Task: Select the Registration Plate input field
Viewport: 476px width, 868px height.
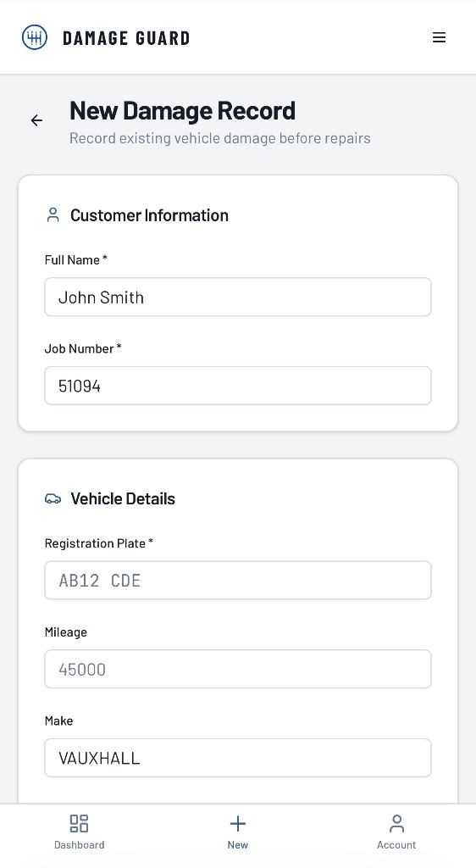Action: click(238, 580)
